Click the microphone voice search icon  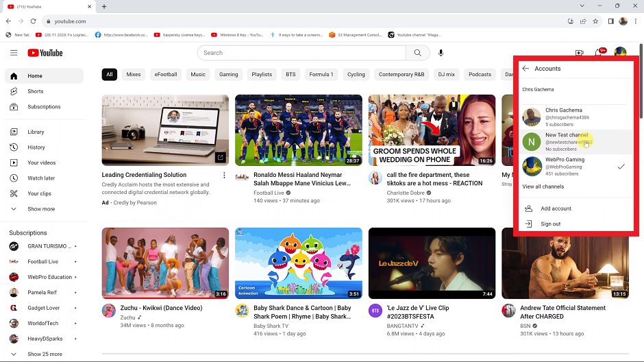(x=441, y=53)
